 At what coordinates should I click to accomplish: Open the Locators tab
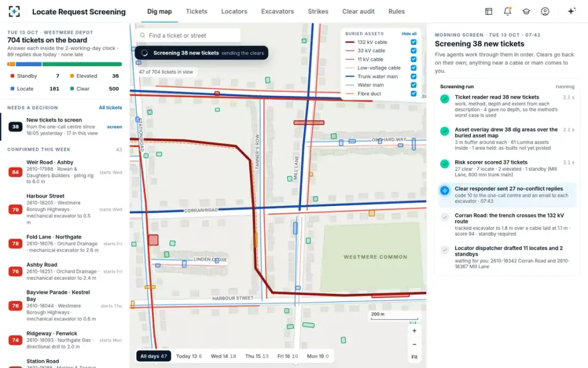point(234,11)
